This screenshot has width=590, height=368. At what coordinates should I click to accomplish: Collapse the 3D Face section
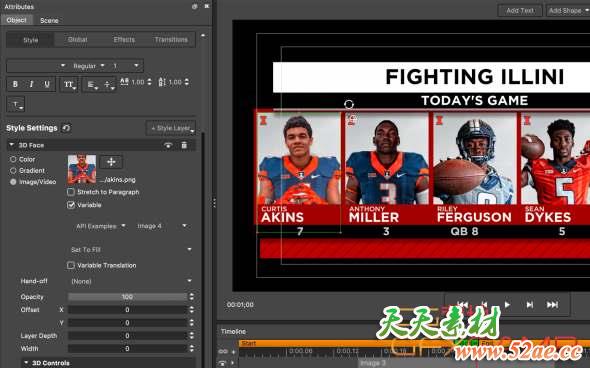coord(12,145)
